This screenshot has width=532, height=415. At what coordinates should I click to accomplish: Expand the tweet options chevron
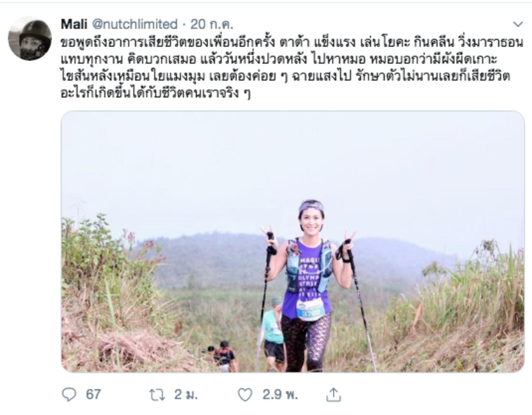click(517, 25)
